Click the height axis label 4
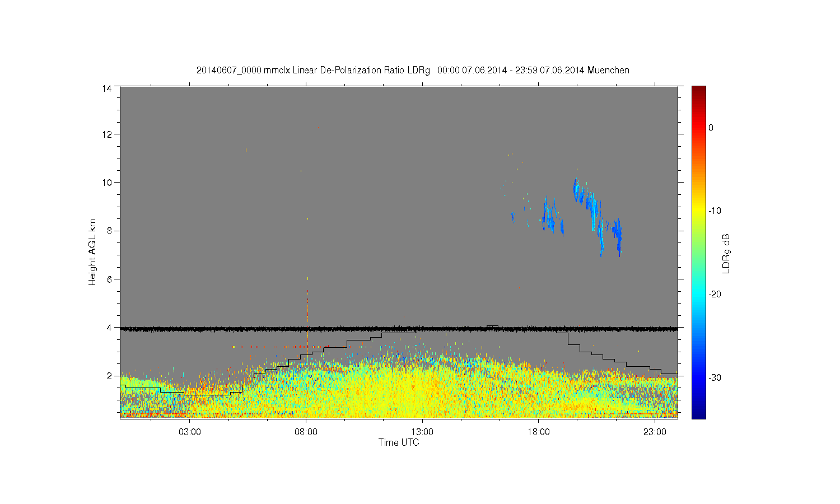840x504 pixels. pos(109,328)
